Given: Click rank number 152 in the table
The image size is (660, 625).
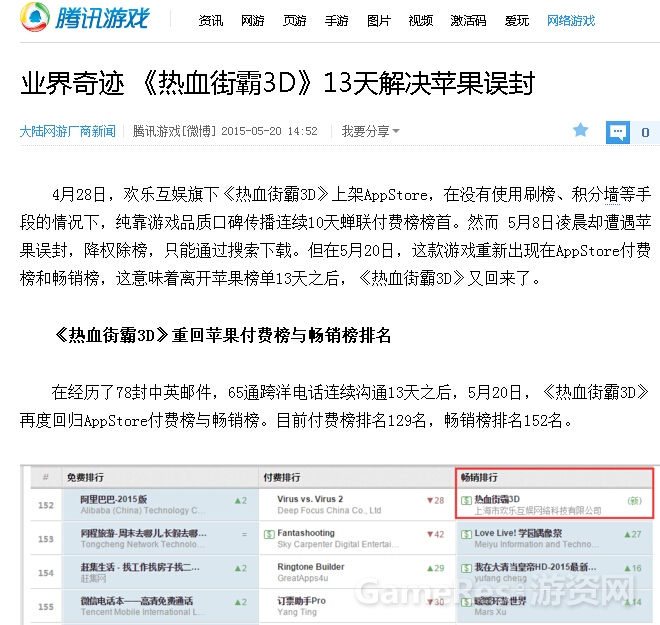Looking at the screenshot, I should pos(46,505).
